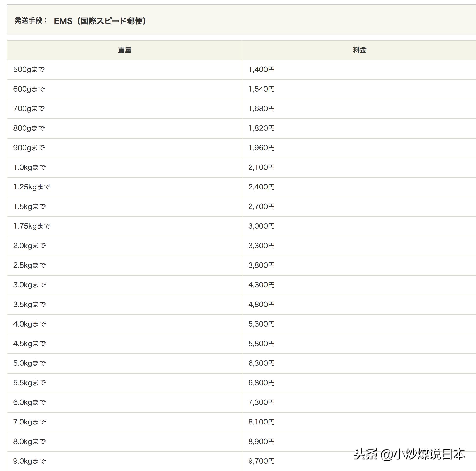Screen dimensions: 476x471
Task: Select the 7,300円 fee for 6.0kg
Action: (x=262, y=402)
